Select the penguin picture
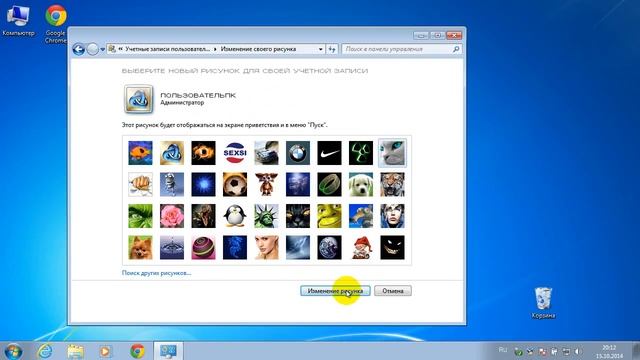This screenshot has height=360, width=640. click(235, 216)
